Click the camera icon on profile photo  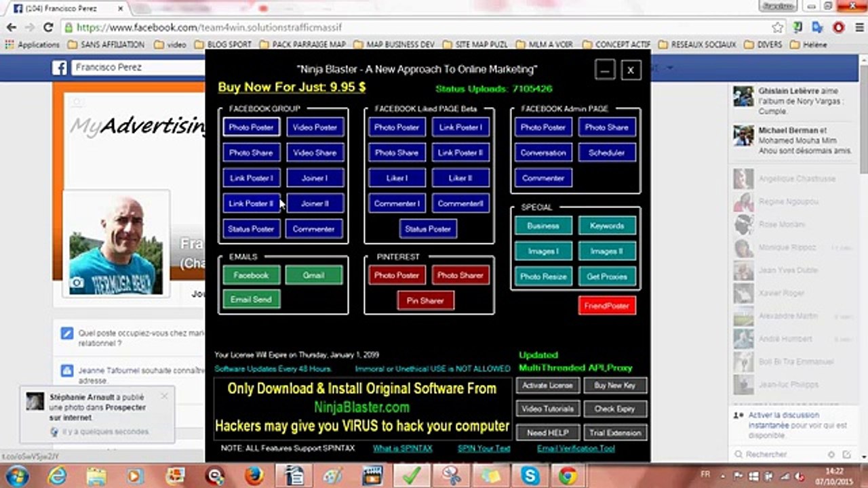coord(77,283)
